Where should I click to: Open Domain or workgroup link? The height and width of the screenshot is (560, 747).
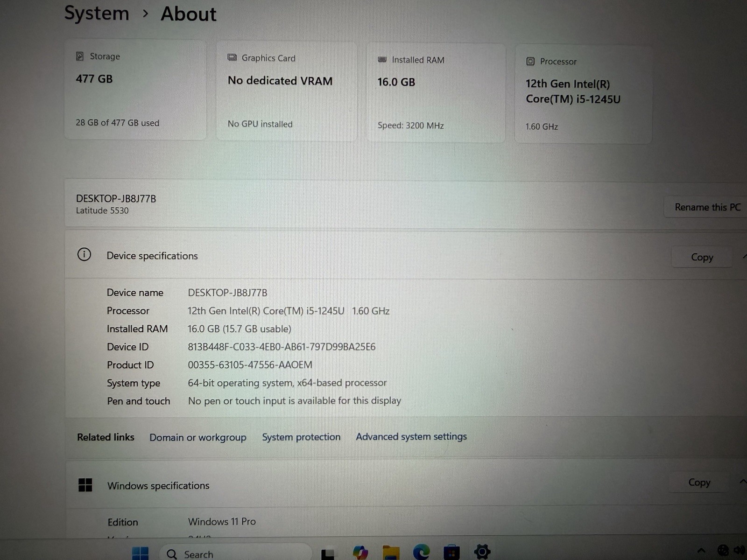197,437
